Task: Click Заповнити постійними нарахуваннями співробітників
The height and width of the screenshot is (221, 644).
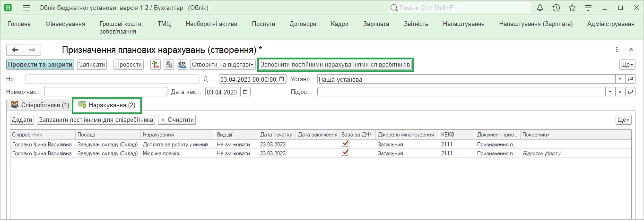Action: click(x=336, y=65)
